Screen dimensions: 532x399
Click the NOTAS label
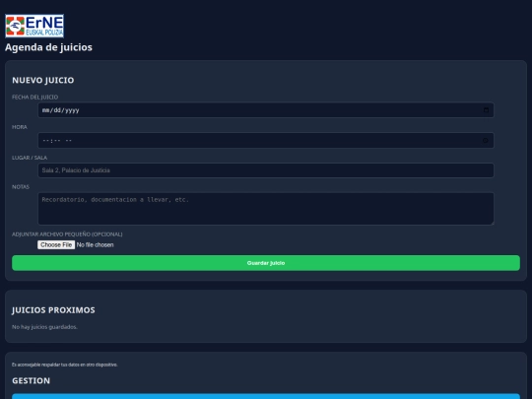pos(21,187)
